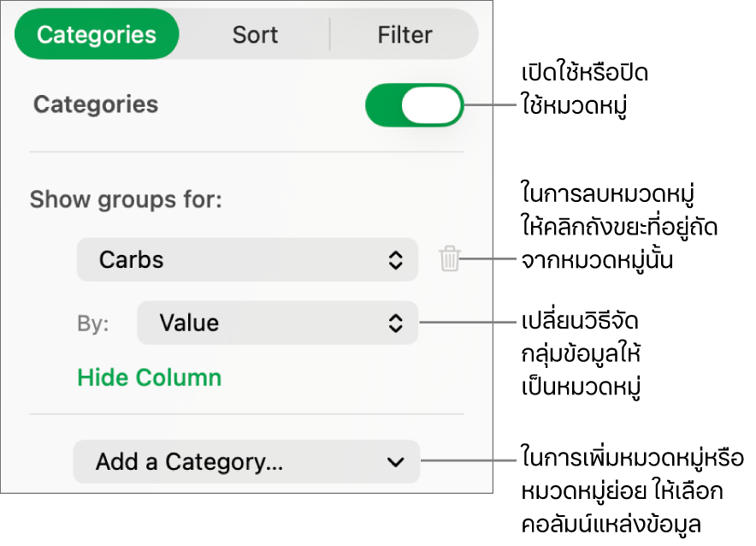Turn off the Categories switch

coord(414,105)
